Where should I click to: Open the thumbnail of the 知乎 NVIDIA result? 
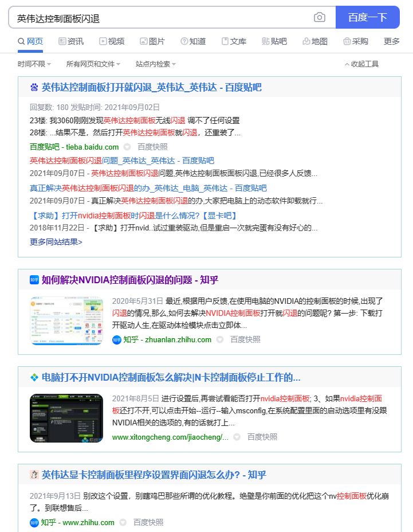[x=66, y=320]
